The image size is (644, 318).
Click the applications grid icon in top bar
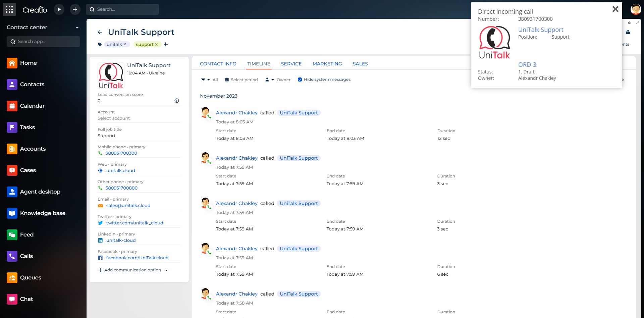coord(9,9)
